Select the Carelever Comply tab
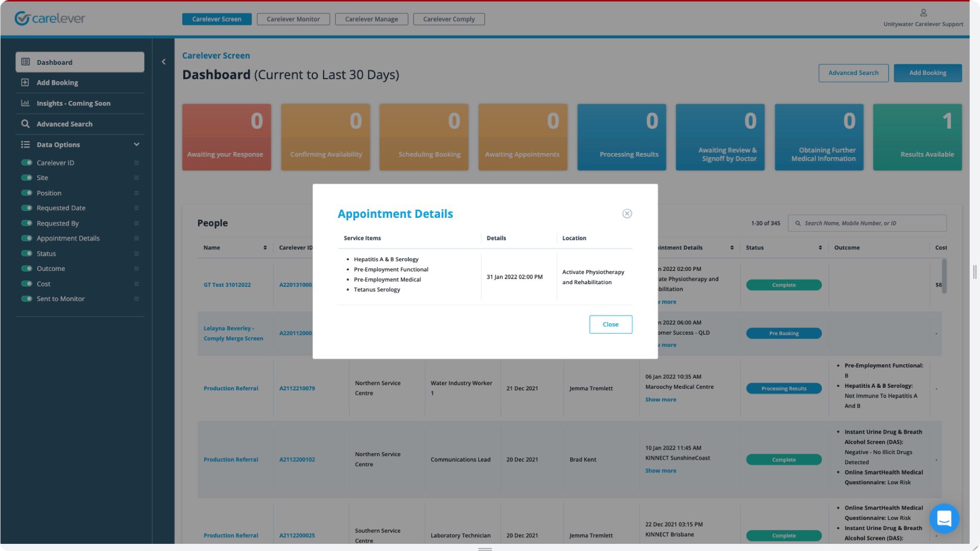980x551 pixels. [x=449, y=18]
